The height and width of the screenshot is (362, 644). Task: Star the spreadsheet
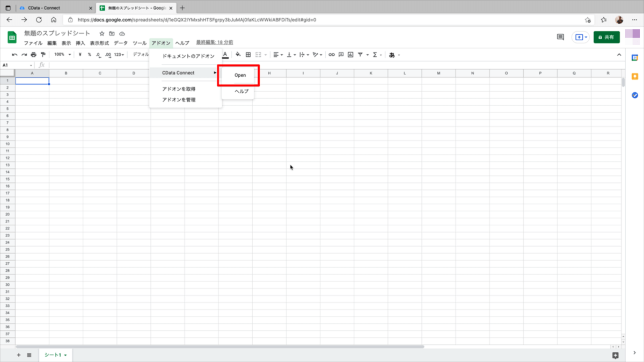tap(102, 34)
